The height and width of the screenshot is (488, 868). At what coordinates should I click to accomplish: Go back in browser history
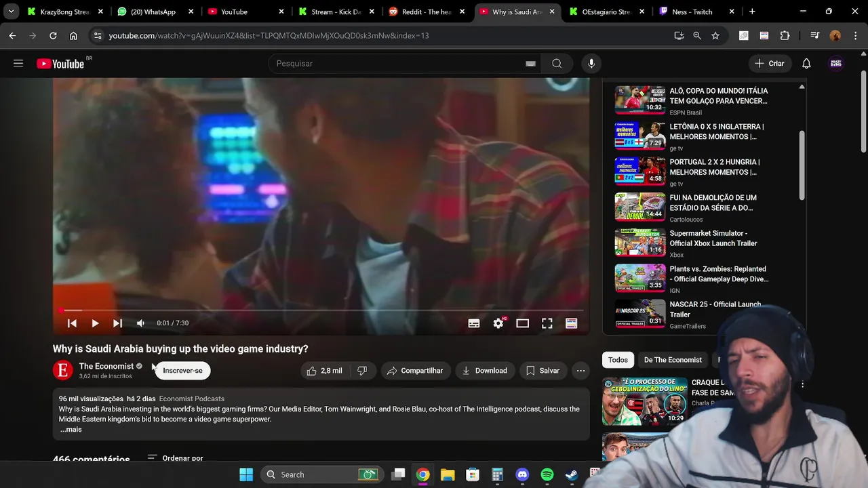[12, 35]
